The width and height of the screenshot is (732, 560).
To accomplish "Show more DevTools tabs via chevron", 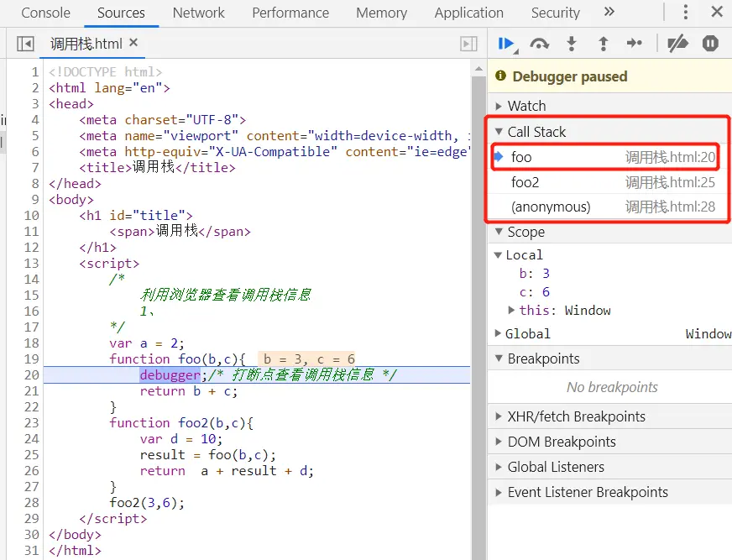I will point(609,13).
